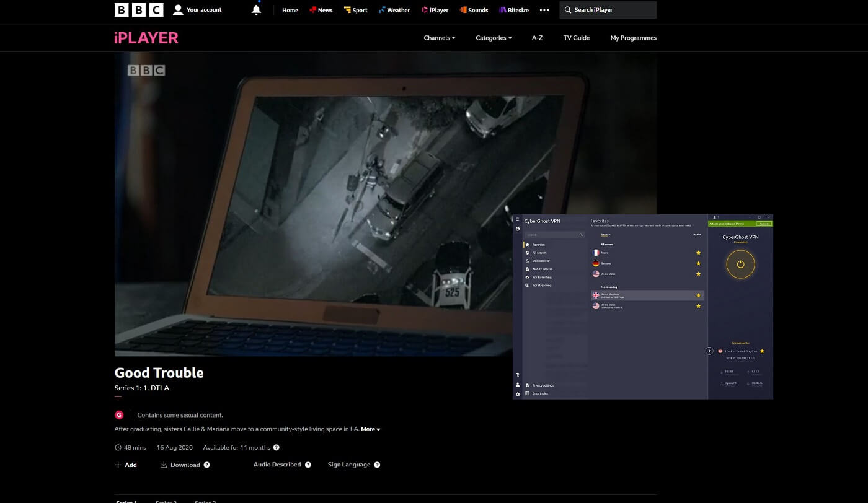Toggle star for United Kingdom streaming server

pos(698,295)
